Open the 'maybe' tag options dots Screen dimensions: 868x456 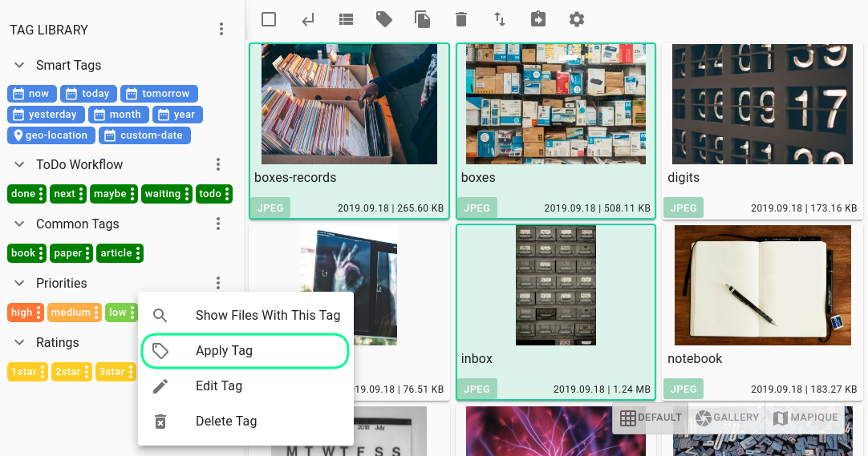tap(132, 194)
